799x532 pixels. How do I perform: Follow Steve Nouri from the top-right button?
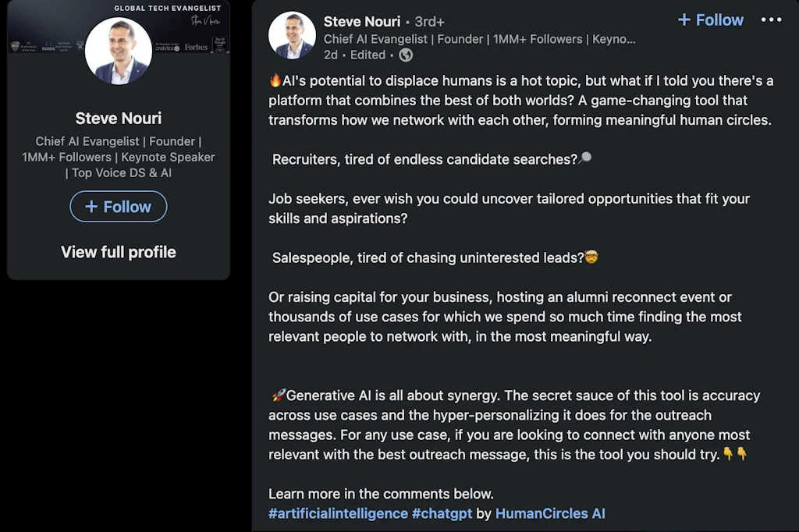(710, 20)
